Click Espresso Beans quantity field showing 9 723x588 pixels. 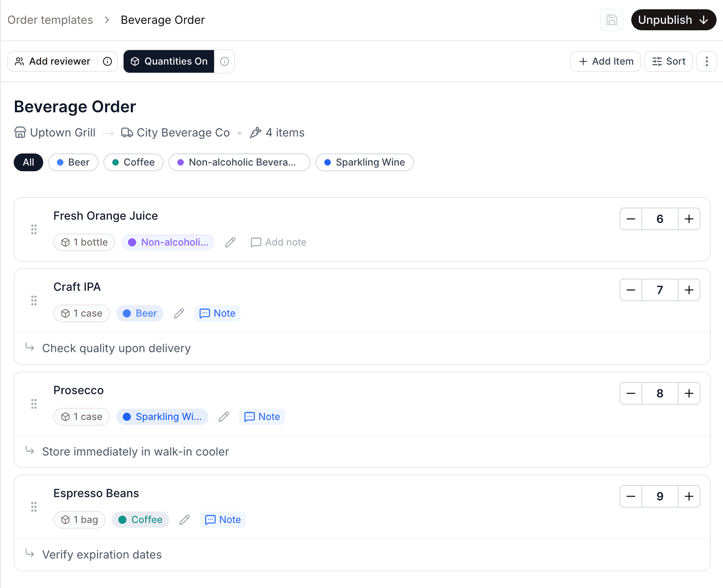tap(660, 496)
